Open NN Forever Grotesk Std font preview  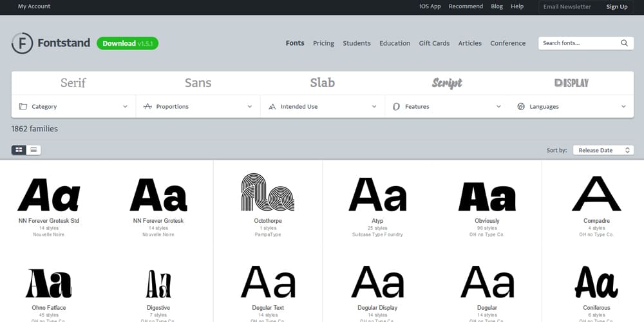coord(49,194)
